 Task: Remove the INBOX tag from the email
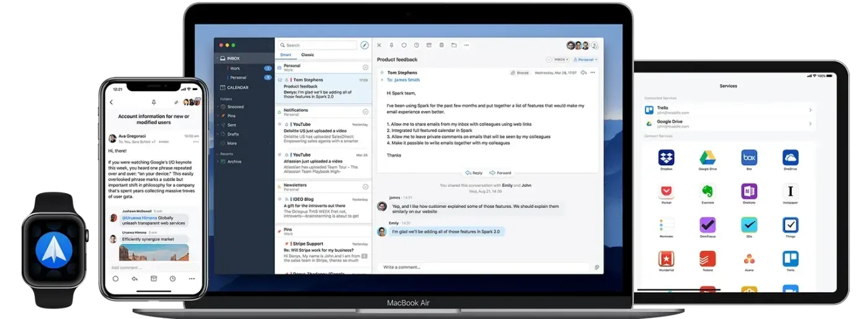[x=567, y=60]
